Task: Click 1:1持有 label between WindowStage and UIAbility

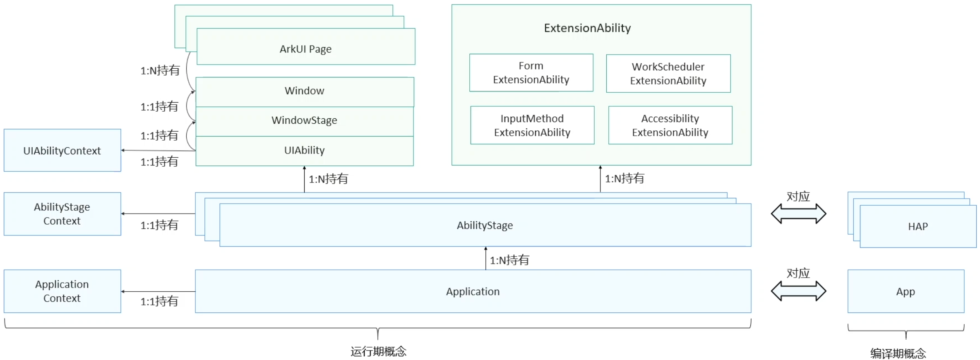Action: click(159, 135)
